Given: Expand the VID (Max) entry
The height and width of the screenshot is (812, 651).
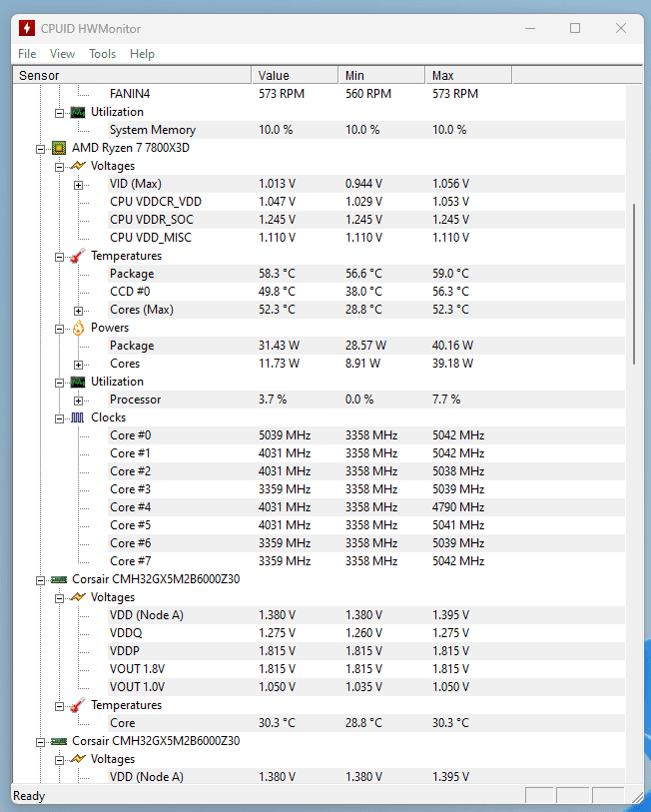Looking at the screenshot, I should coord(78,185).
